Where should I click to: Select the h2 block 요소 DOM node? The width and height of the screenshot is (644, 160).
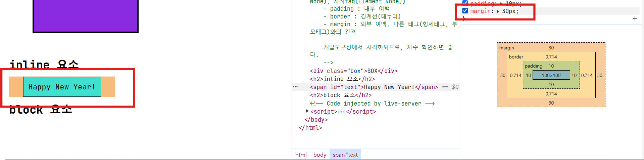click(341, 95)
